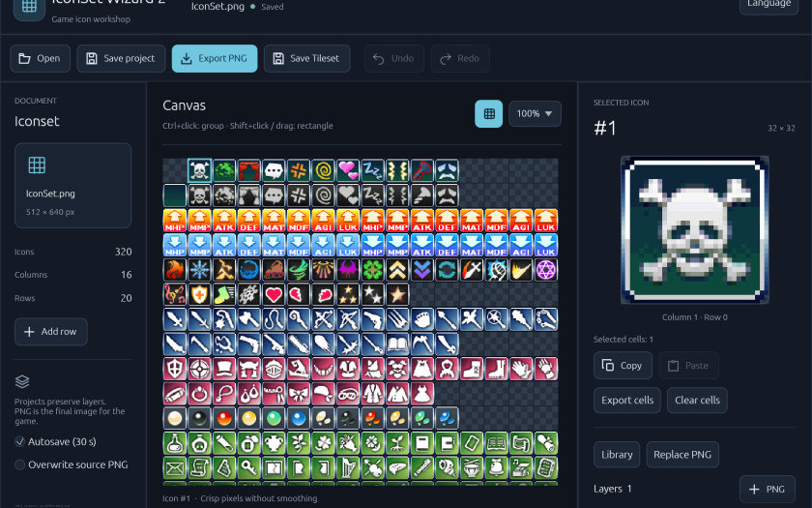Viewport: 812px width, 508px height.
Task: Pick the full red heart icon cell
Action: point(274,295)
